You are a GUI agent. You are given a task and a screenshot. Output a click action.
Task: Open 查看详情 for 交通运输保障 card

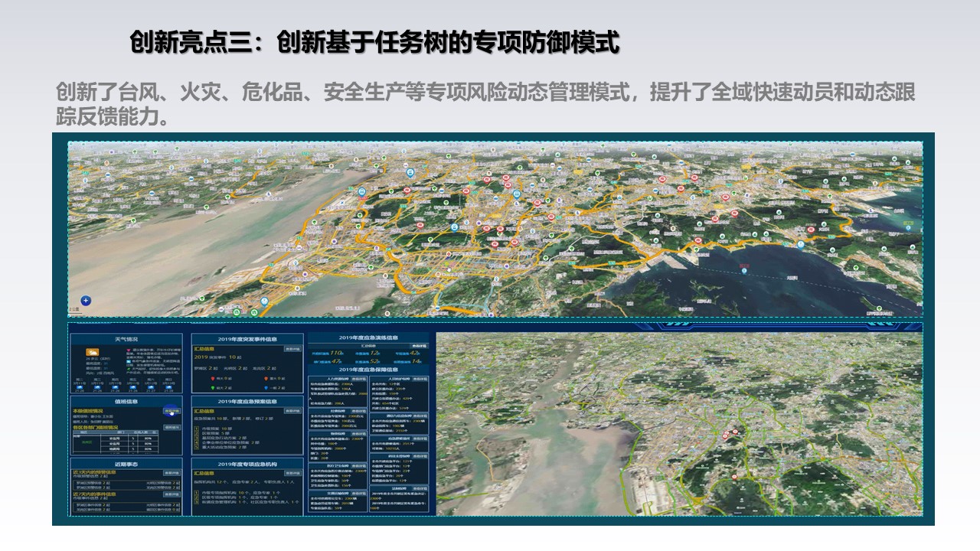[x=359, y=494]
